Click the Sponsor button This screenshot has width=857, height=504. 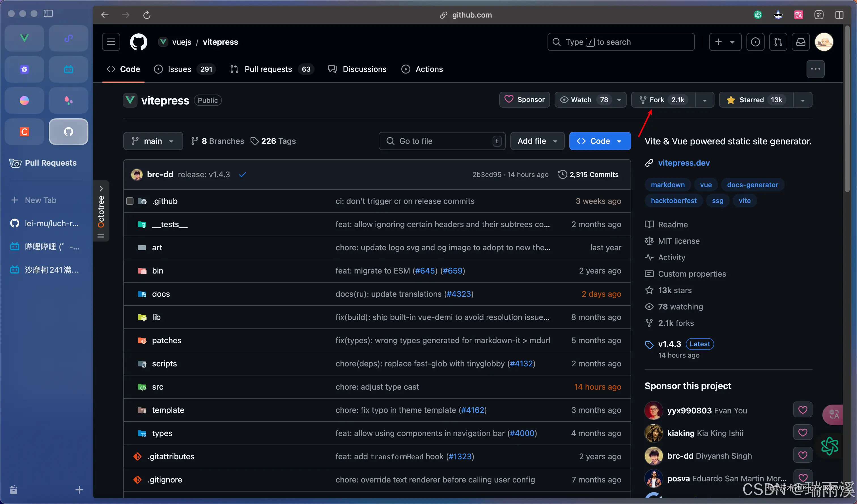coord(524,100)
